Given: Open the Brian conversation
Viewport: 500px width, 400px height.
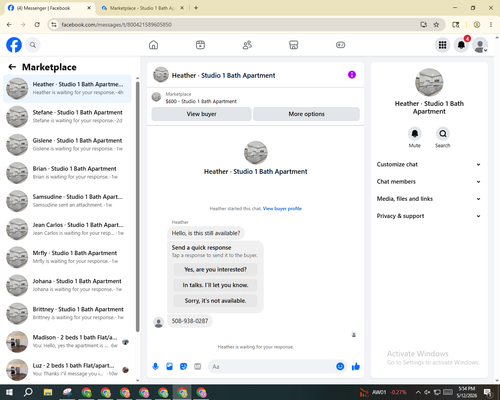Looking at the screenshot, I should click(67, 173).
